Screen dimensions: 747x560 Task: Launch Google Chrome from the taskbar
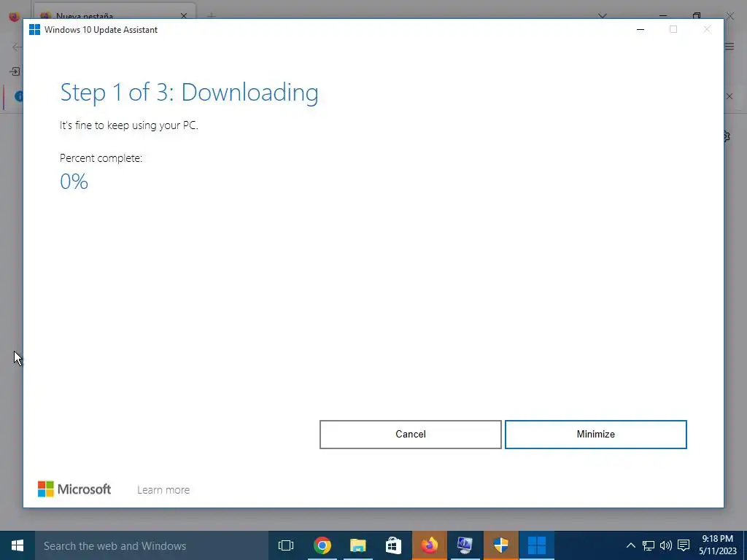pos(322,545)
